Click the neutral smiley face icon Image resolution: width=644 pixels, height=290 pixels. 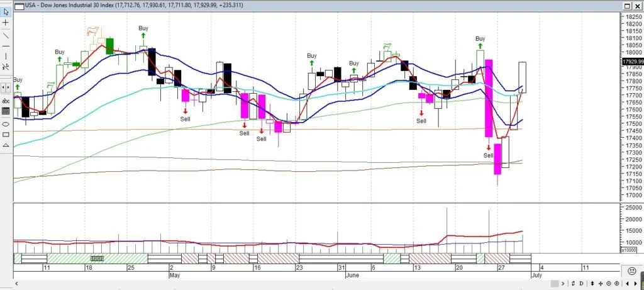631,271
